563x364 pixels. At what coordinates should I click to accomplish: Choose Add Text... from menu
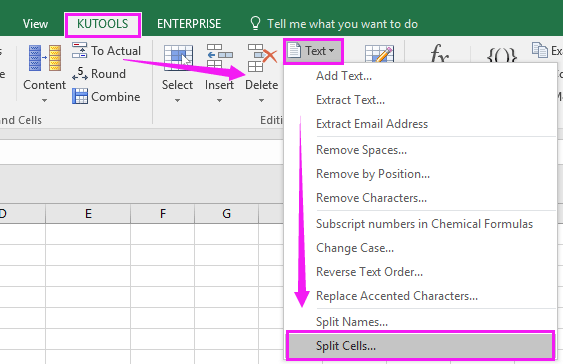pyautogui.click(x=419, y=76)
